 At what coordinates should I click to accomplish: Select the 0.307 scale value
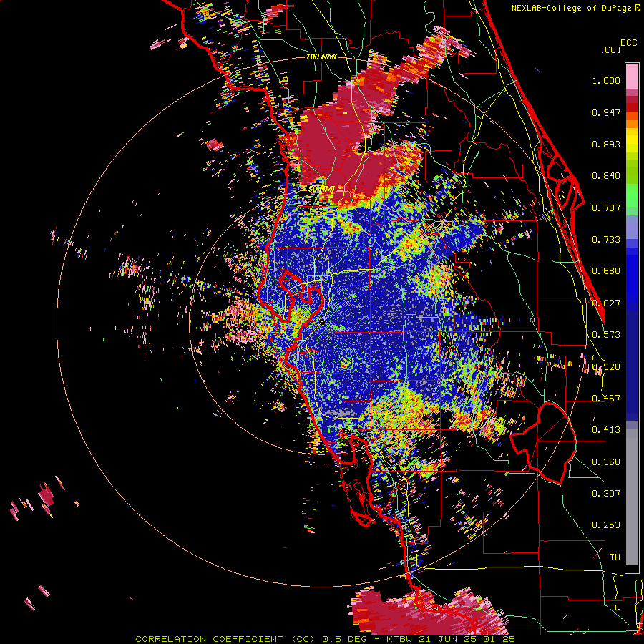(x=606, y=494)
